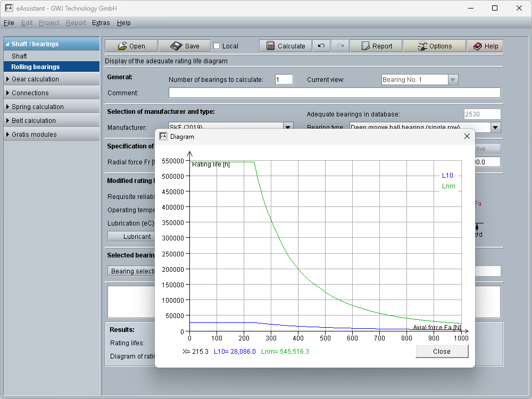Viewport: 532px width, 399px height.
Task: Click the Close button in Diagram dialog
Action: pos(442,352)
